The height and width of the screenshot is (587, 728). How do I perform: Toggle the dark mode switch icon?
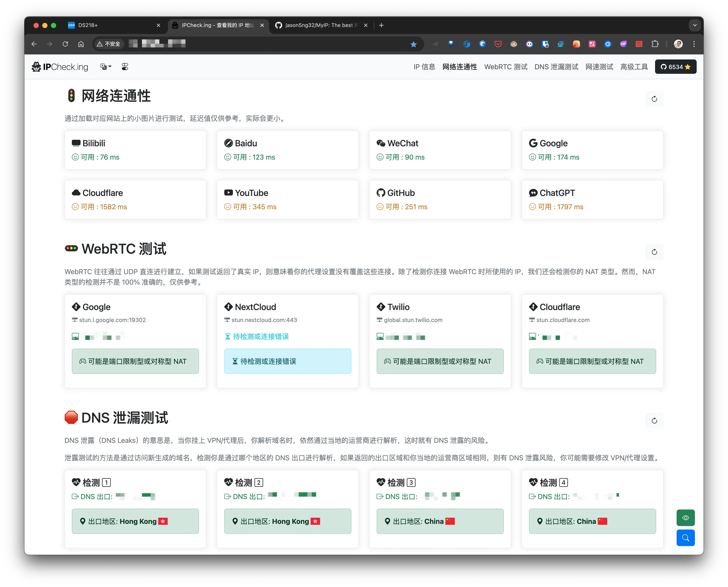click(125, 67)
